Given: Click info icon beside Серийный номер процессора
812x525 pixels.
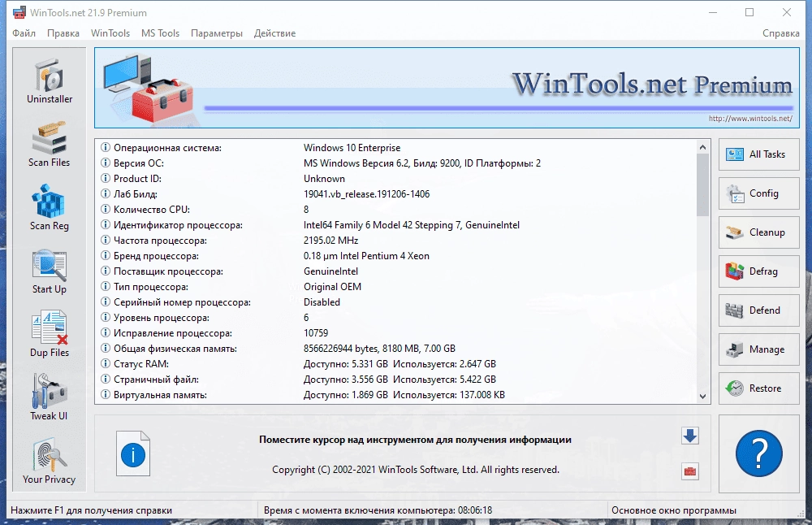Looking at the screenshot, I should [x=105, y=302].
